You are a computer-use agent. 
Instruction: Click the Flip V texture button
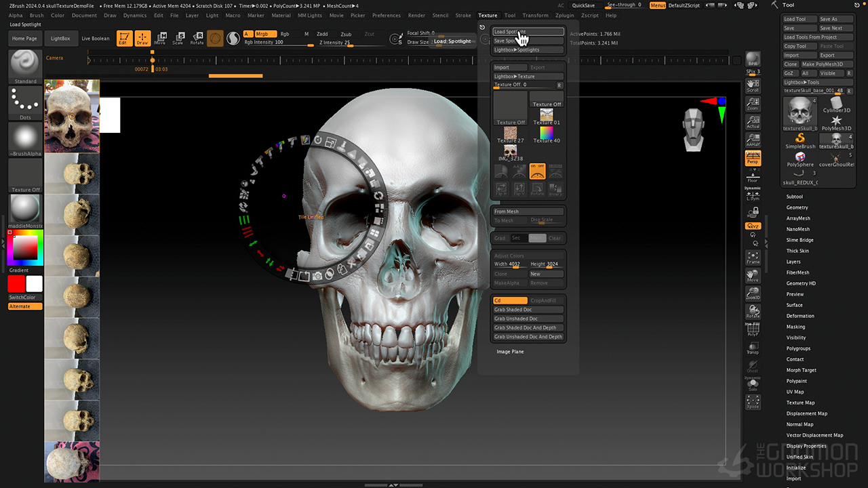[519, 189]
